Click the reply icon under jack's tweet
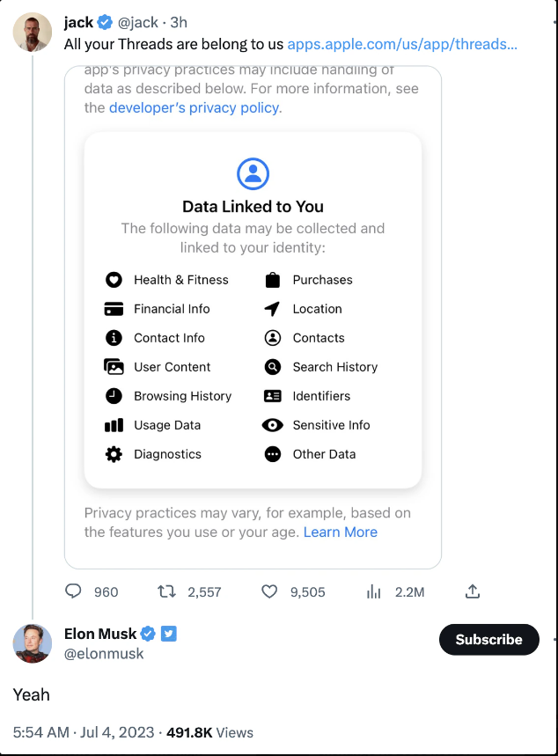 [x=74, y=591]
